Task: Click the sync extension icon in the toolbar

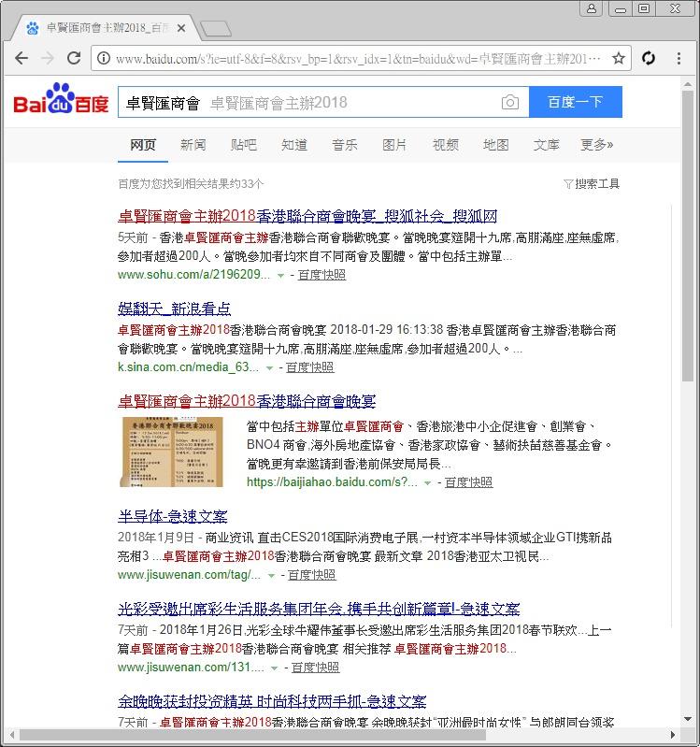Action: pos(648,58)
